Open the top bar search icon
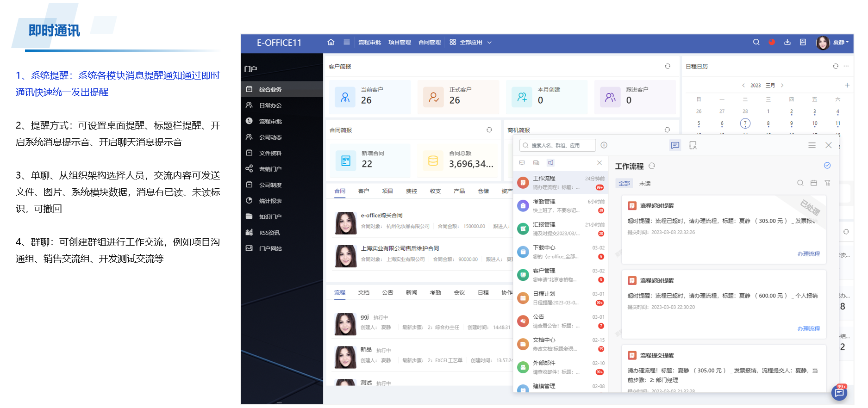868x408 pixels. point(756,42)
